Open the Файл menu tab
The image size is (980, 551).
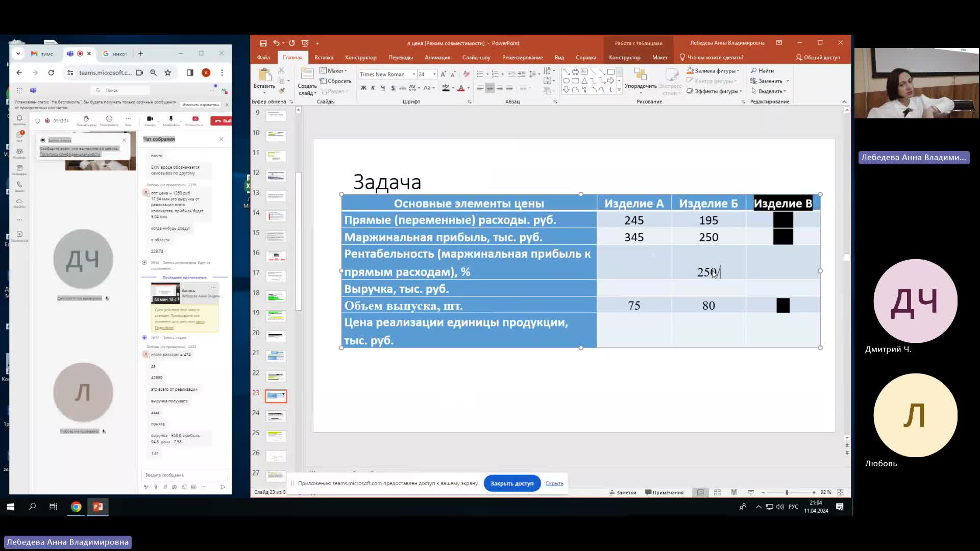263,58
